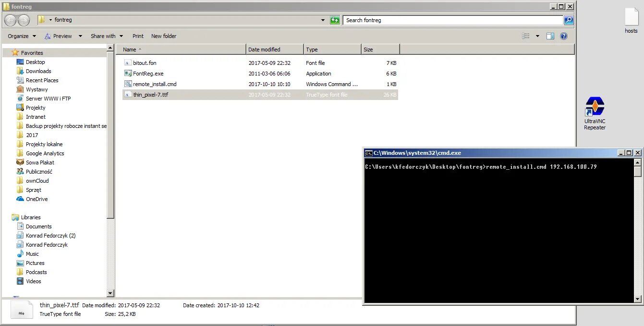Sort by the Date modified column

point(275,50)
